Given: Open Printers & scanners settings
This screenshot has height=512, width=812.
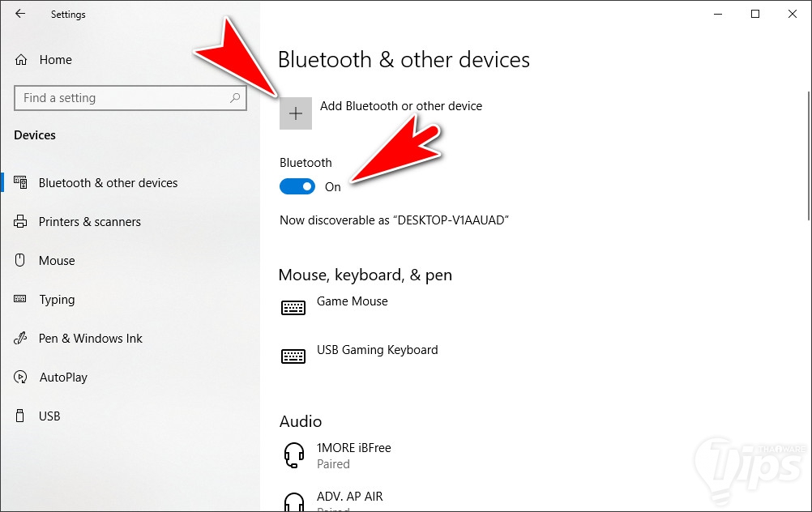Looking at the screenshot, I should (89, 222).
